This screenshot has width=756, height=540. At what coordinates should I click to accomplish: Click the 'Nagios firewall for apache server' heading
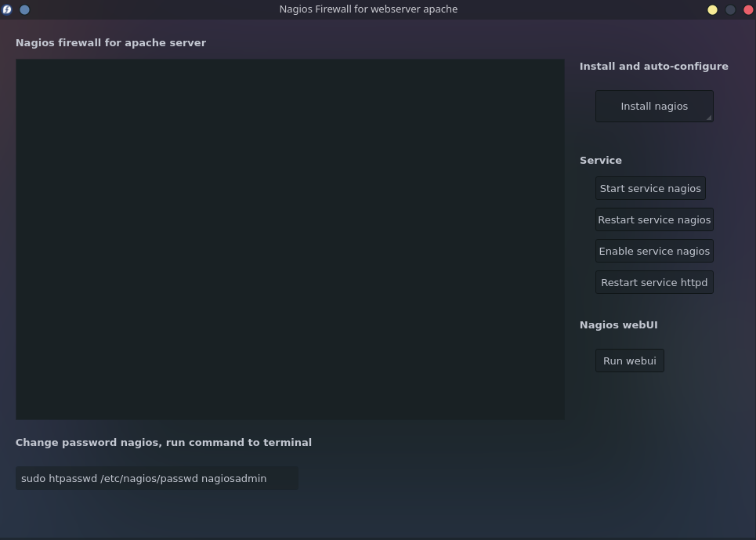point(111,42)
